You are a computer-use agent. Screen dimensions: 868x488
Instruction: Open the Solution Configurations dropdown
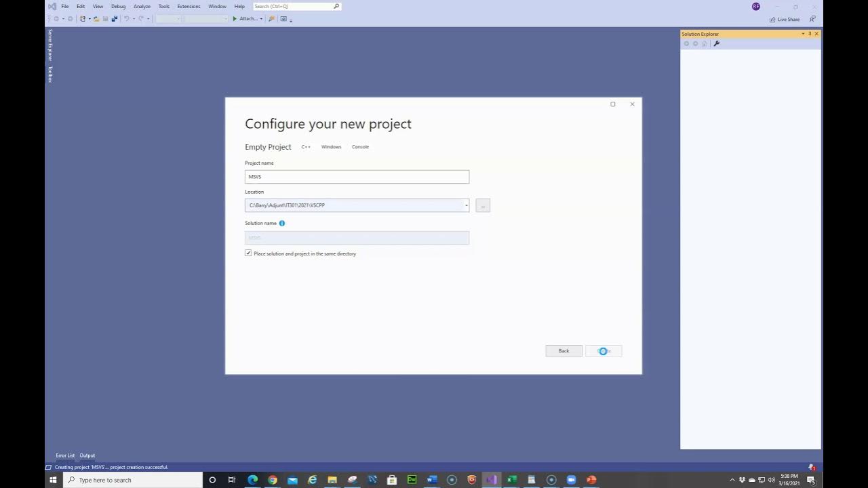click(x=168, y=19)
